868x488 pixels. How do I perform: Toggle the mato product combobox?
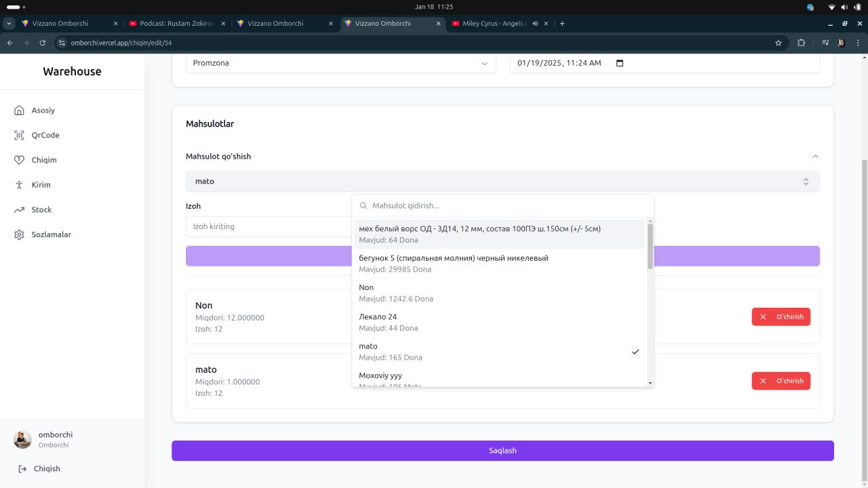502,182
